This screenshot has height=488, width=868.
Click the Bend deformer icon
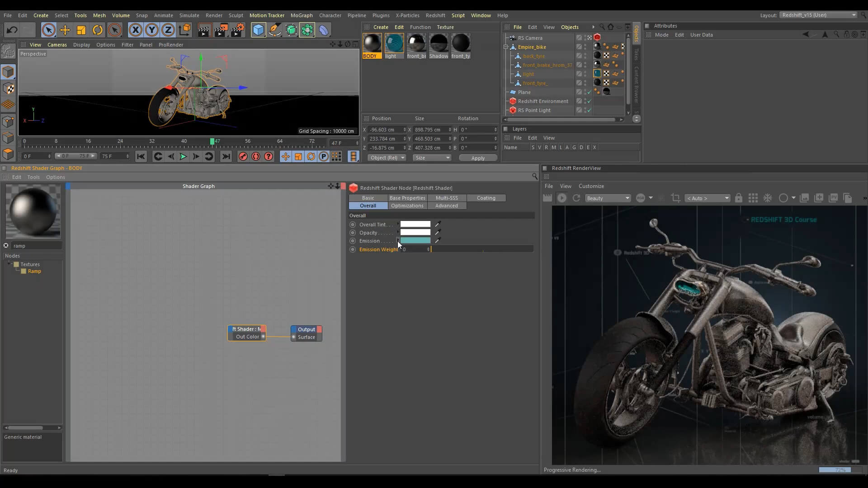point(324,30)
